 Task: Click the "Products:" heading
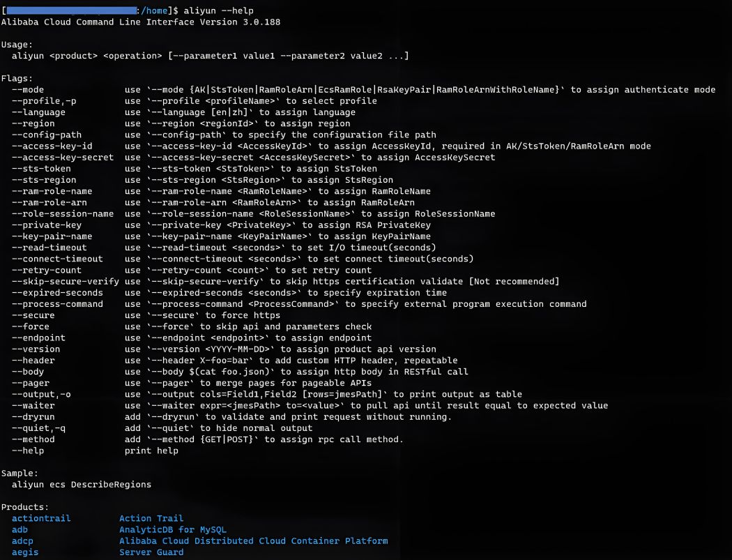tap(25, 507)
